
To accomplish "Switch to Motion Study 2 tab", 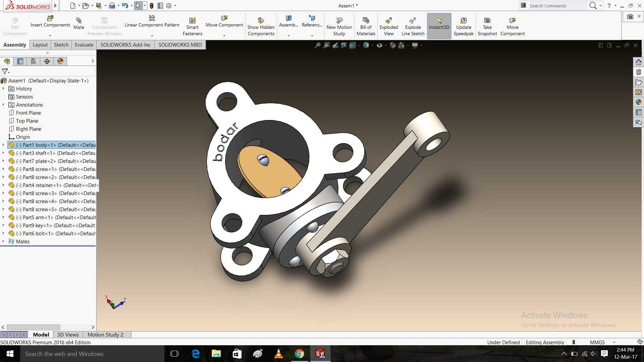I will point(105,335).
